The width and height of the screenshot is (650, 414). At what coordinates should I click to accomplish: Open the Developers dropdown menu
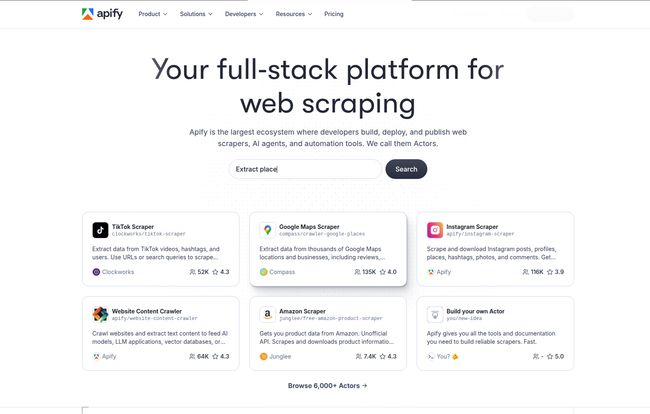click(x=244, y=14)
